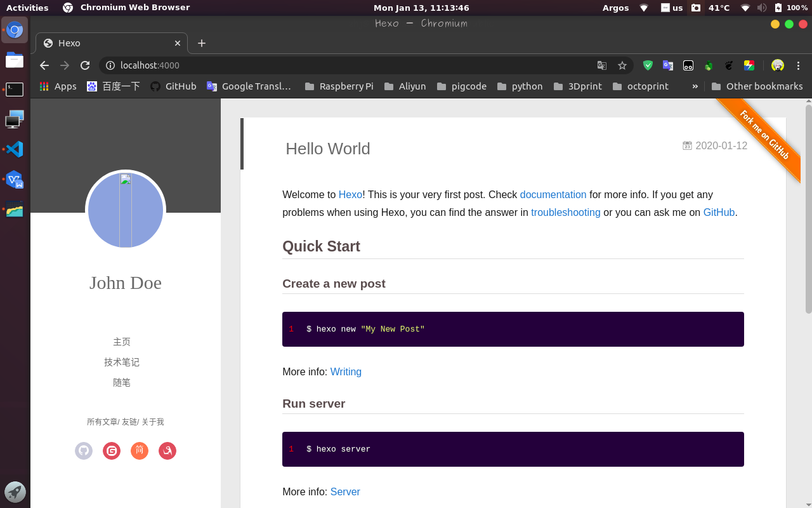Open the pigcode bookmarks folder
812x508 pixels.
(461, 86)
